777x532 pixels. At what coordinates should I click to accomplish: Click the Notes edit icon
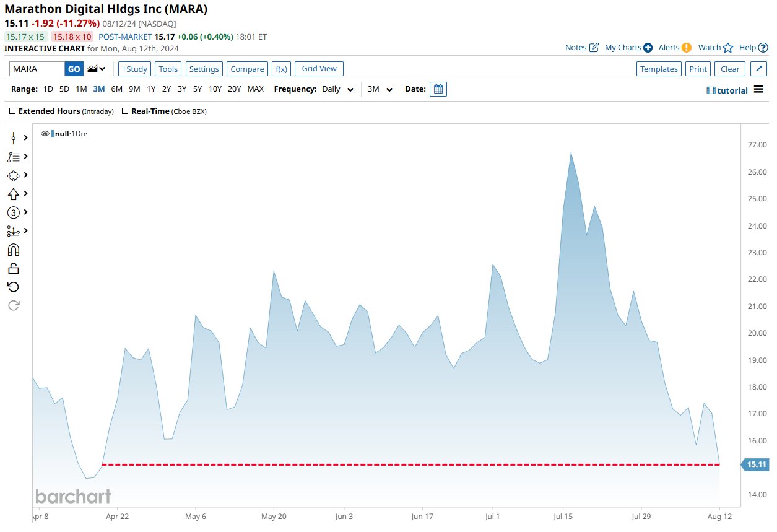tap(594, 48)
